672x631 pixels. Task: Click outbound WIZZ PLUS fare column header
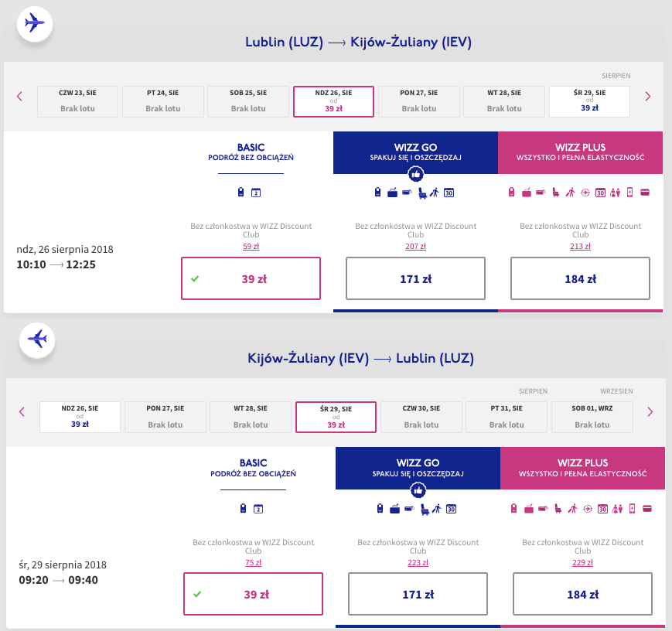point(580,152)
